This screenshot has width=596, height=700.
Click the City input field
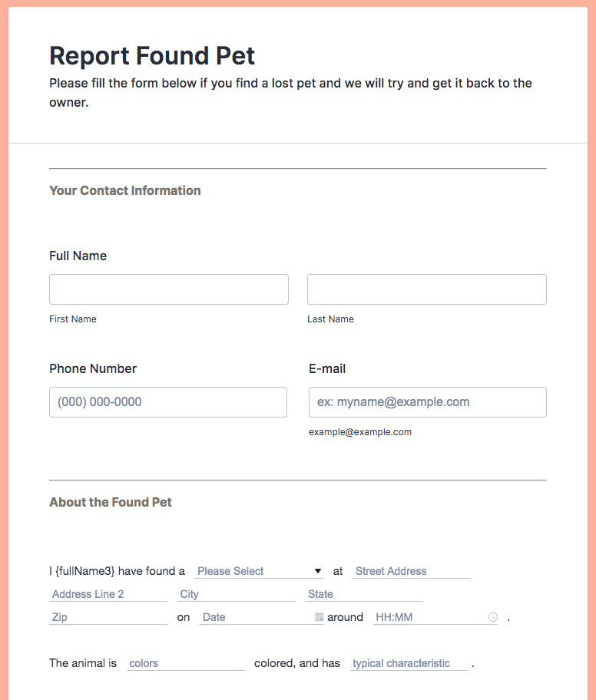(x=237, y=594)
